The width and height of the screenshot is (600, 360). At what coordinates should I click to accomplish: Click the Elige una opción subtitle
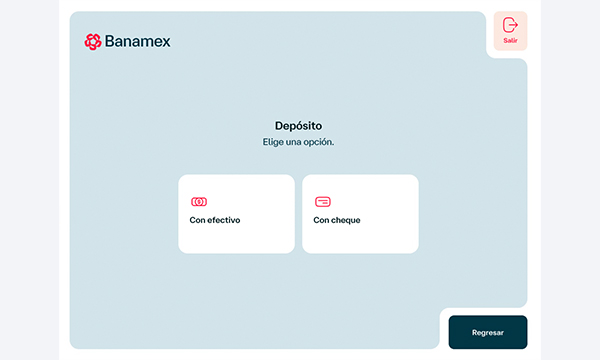tap(298, 142)
